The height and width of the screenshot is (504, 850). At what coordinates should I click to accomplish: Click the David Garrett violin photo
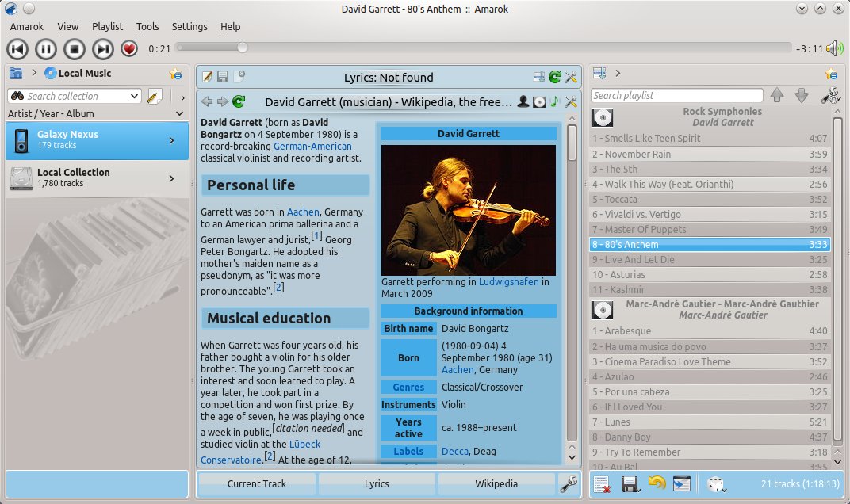pyautogui.click(x=469, y=210)
